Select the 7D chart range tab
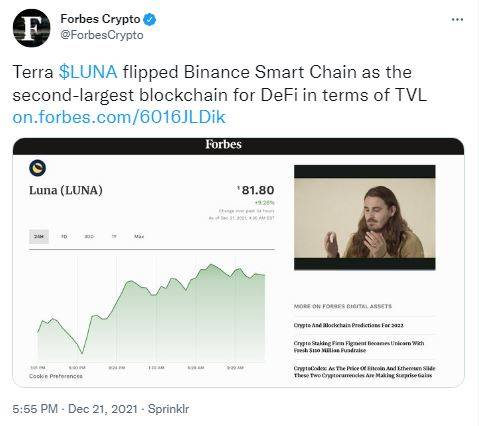Viewport: 479px width, 426px height. tap(64, 236)
